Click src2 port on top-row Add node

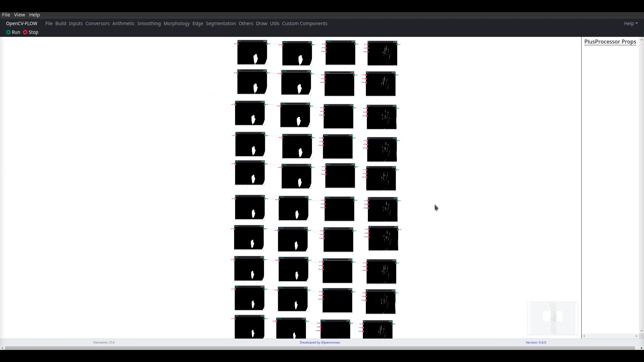[x=368, y=48]
